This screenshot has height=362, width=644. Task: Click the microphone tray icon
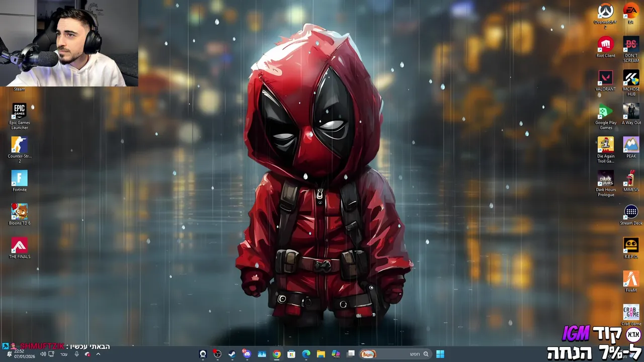point(76,354)
